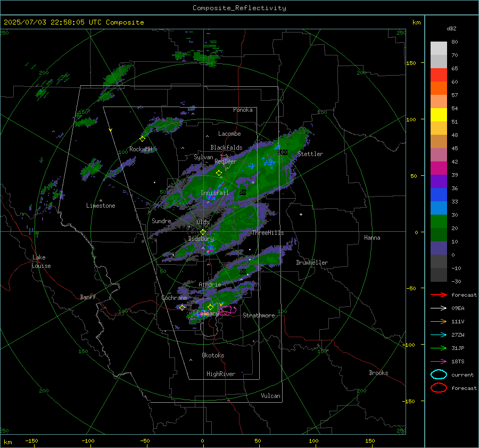Click the blue 33-36 dBZ swatch
Screen dimensions: 479x448
point(439,195)
